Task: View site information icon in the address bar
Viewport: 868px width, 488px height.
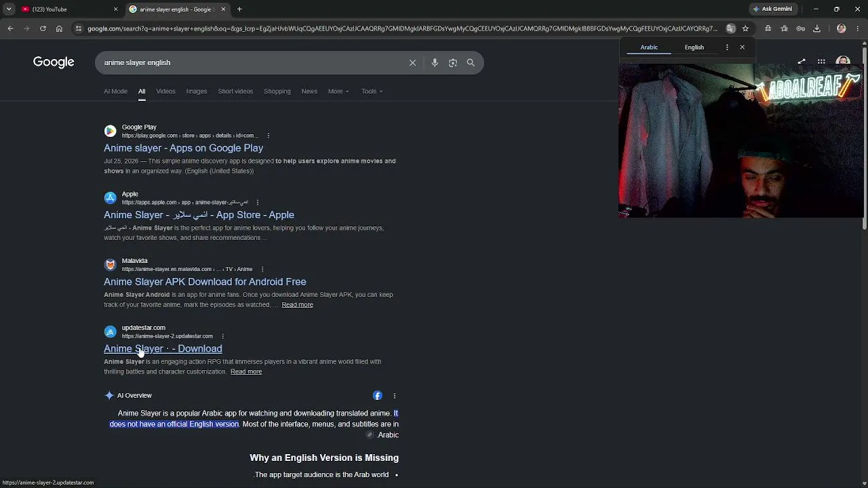Action: pos(79,28)
